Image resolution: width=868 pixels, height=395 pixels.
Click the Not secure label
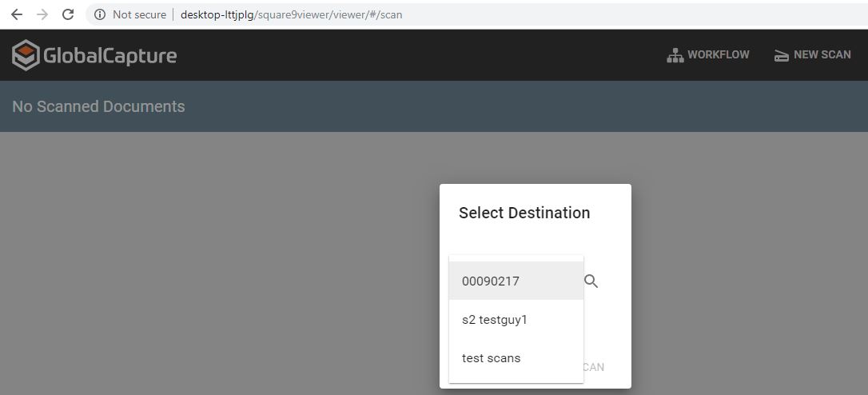[139, 14]
